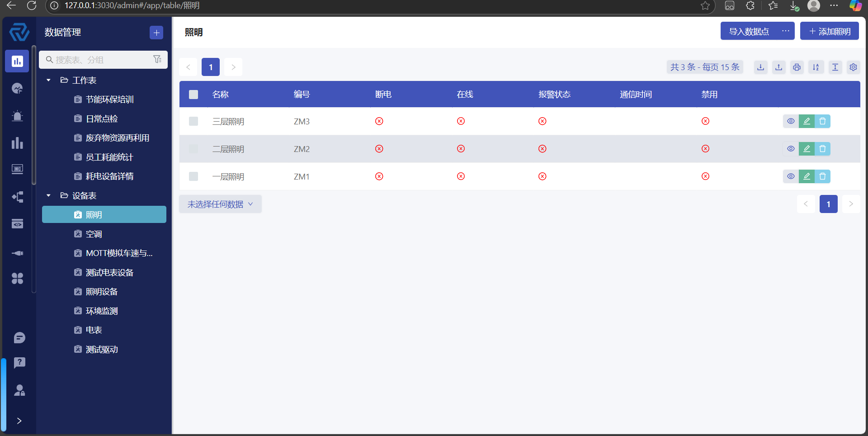
Task: Open the 未选择任何数据 dropdown
Action: pos(220,204)
